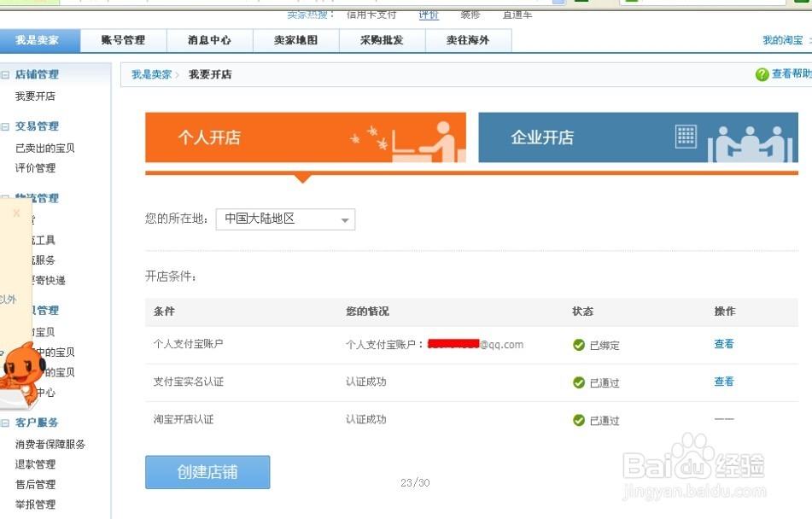The image size is (812, 519).
Task: Open 退款管理 in the sidebar
Action: (35, 464)
